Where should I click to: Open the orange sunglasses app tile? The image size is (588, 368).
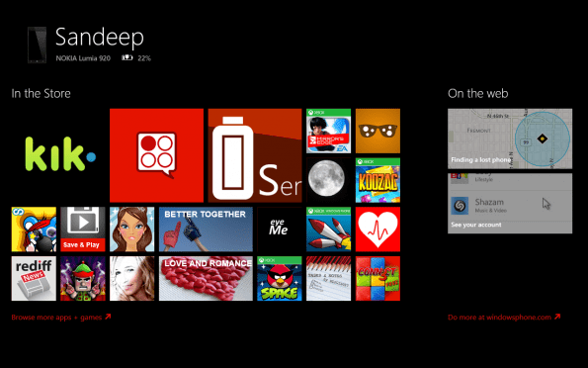pyautogui.click(x=378, y=131)
